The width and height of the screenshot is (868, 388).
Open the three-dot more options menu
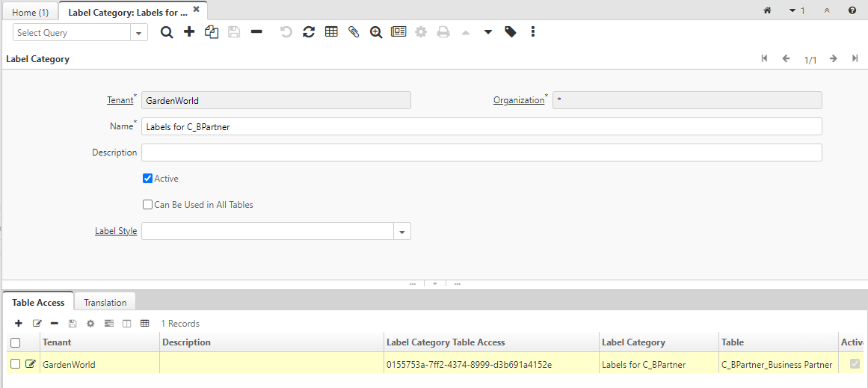(532, 31)
